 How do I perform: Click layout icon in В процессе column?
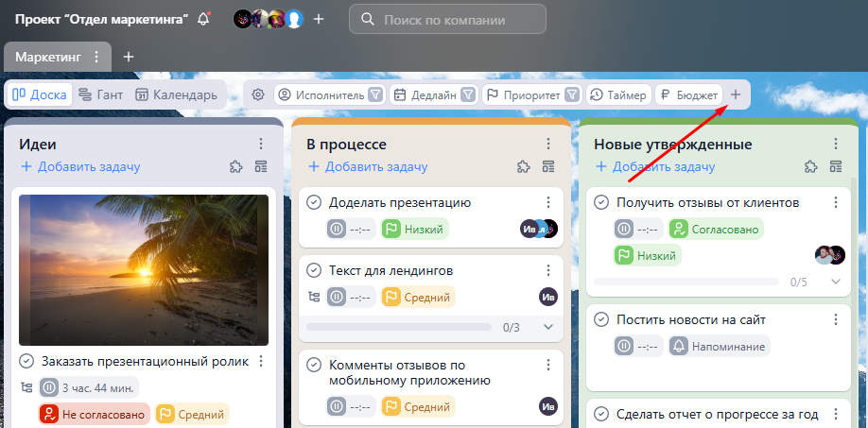(548, 167)
